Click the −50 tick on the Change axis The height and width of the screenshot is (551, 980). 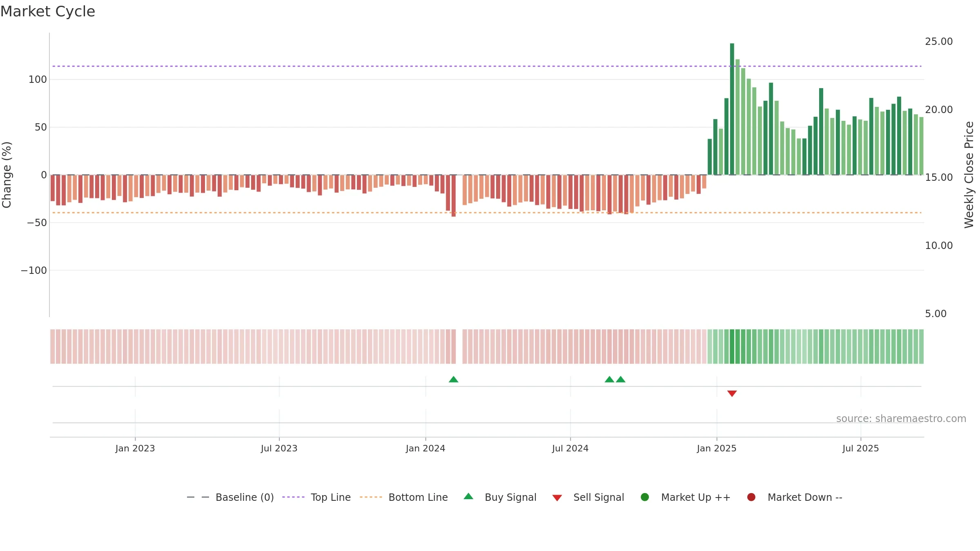(x=37, y=223)
